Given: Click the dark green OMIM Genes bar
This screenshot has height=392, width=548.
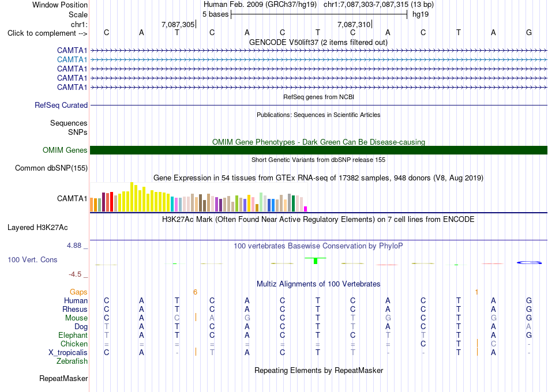Looking at the screenshot, I should (x=318, y=150).
